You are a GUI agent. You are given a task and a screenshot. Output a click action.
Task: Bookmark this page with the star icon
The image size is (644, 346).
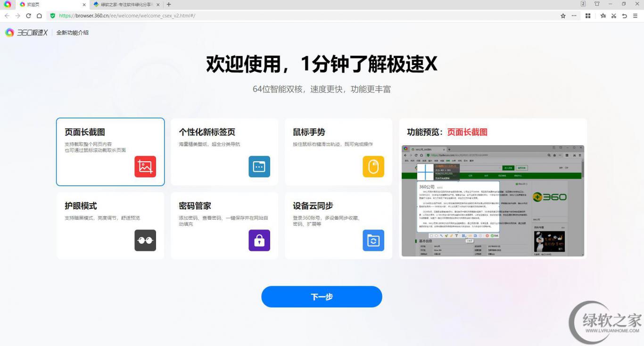(x=563, y=16)
